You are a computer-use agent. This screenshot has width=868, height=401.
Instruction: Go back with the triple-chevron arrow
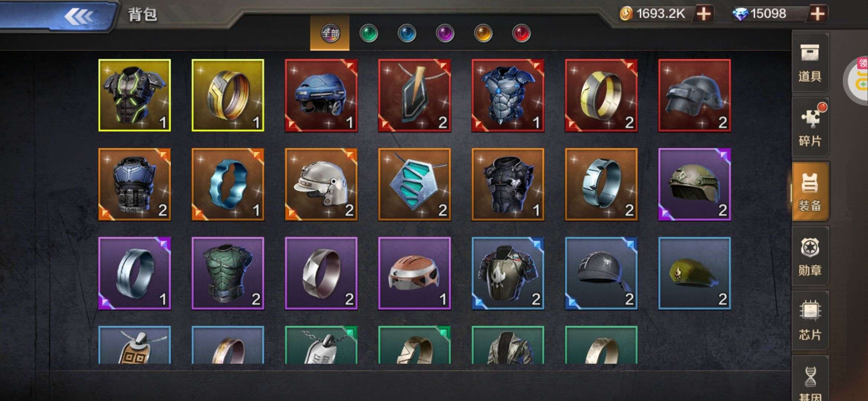79,16
